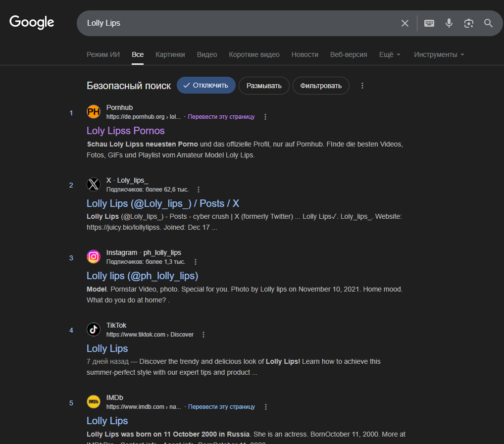
Task: Open the IMDb Lolly Lips result title
Action: point(107,421)
